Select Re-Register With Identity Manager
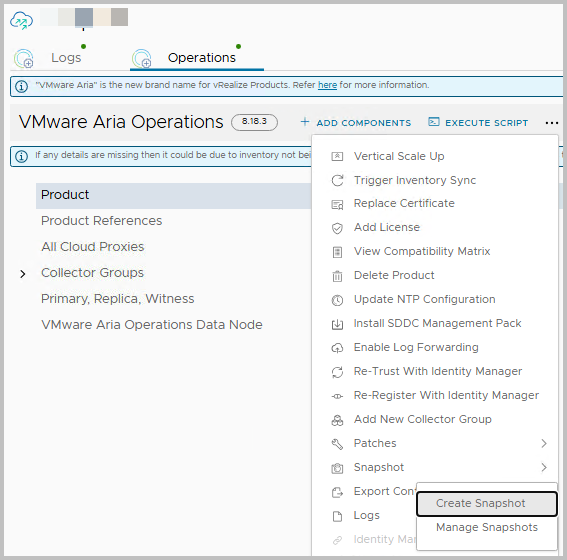 pyautogui.click(x=446, y=395)
